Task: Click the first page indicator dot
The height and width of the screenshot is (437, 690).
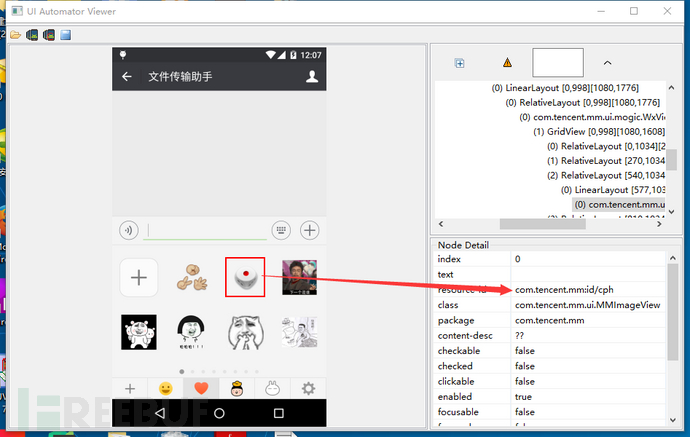Action: (182, 371)
